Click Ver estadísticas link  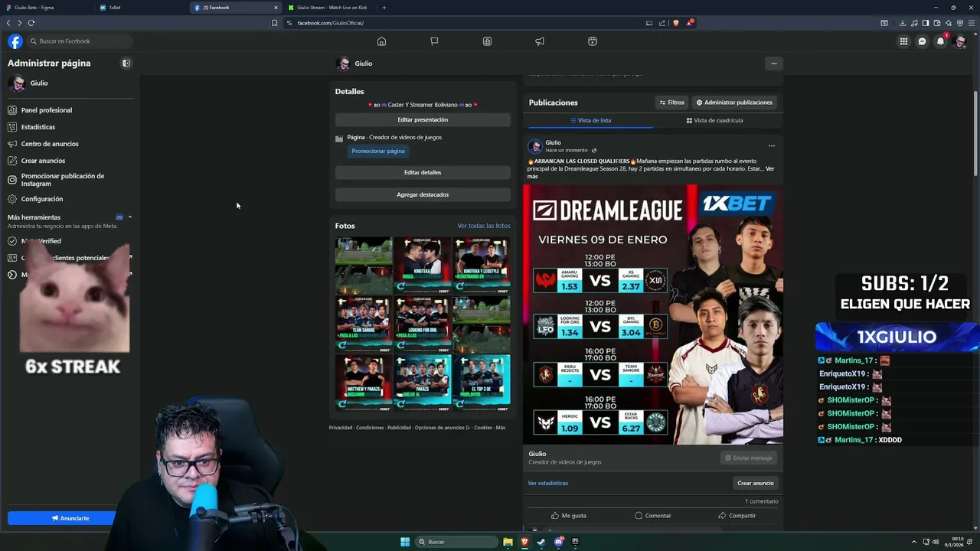click(x=548, y=483)
